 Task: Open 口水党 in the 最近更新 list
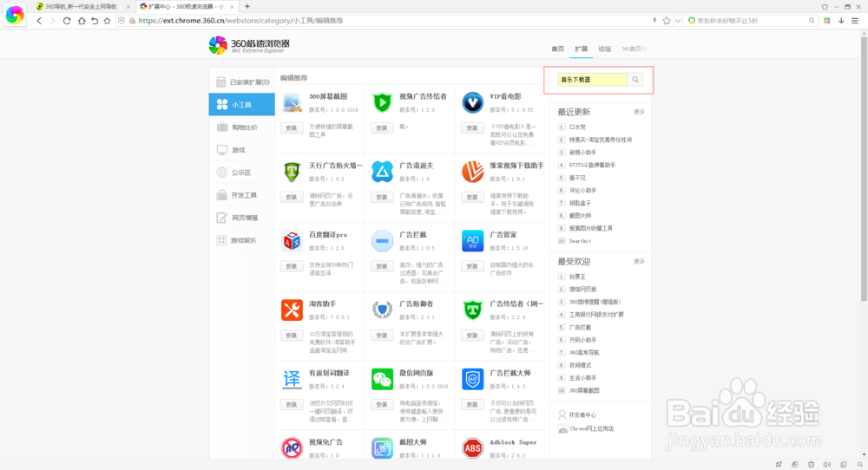pyautogui.click(x=577, y=127)
